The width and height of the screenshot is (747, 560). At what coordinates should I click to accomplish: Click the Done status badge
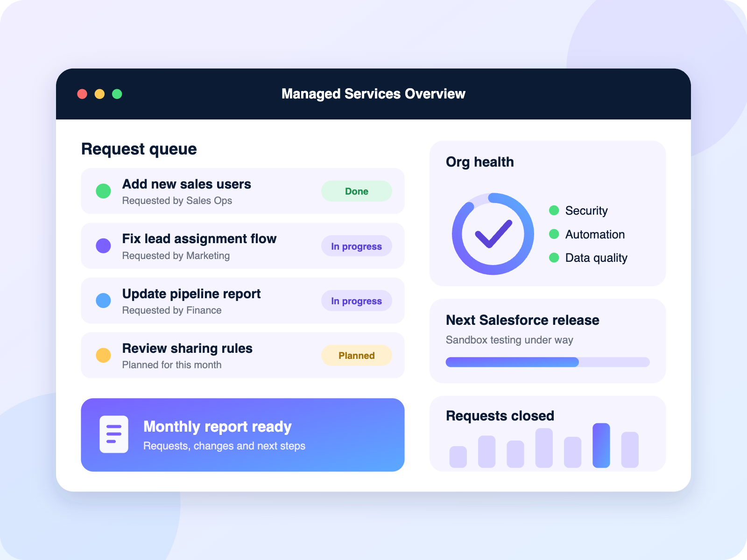357,191
